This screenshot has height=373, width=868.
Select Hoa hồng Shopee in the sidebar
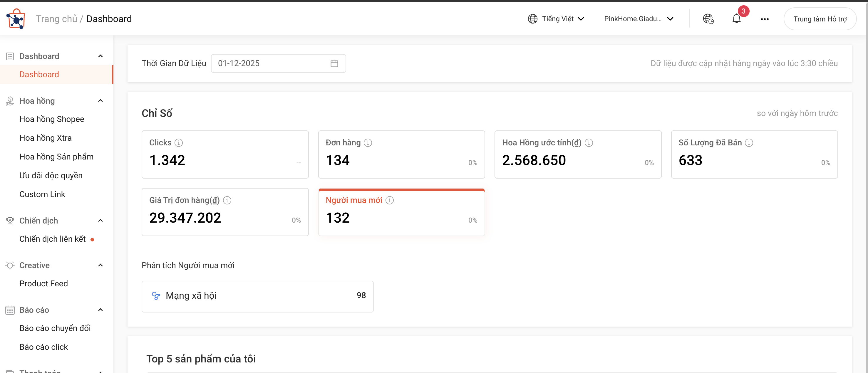(x=51, y=119)
